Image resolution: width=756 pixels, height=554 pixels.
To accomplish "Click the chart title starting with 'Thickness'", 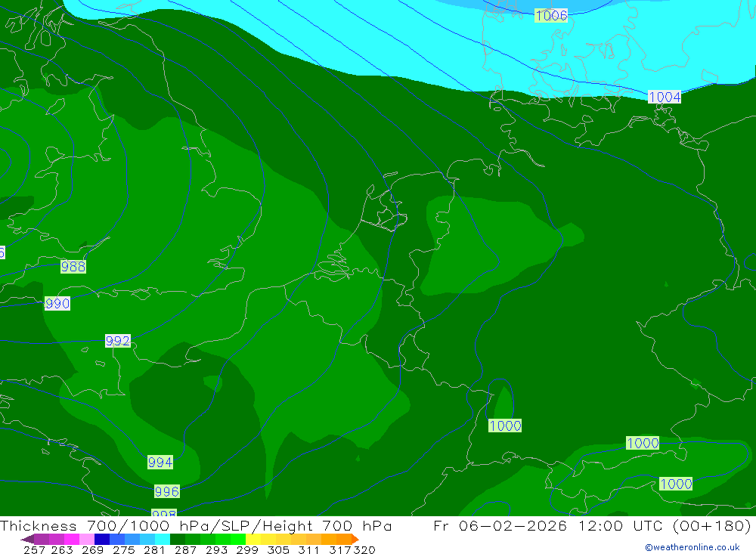I will pyautogui.click(x=196, y=525).
